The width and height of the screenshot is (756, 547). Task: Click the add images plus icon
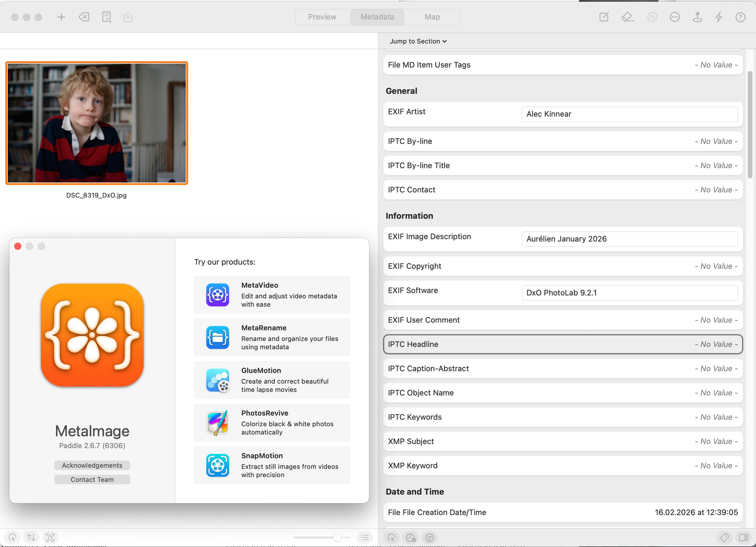tap(61, 17)
